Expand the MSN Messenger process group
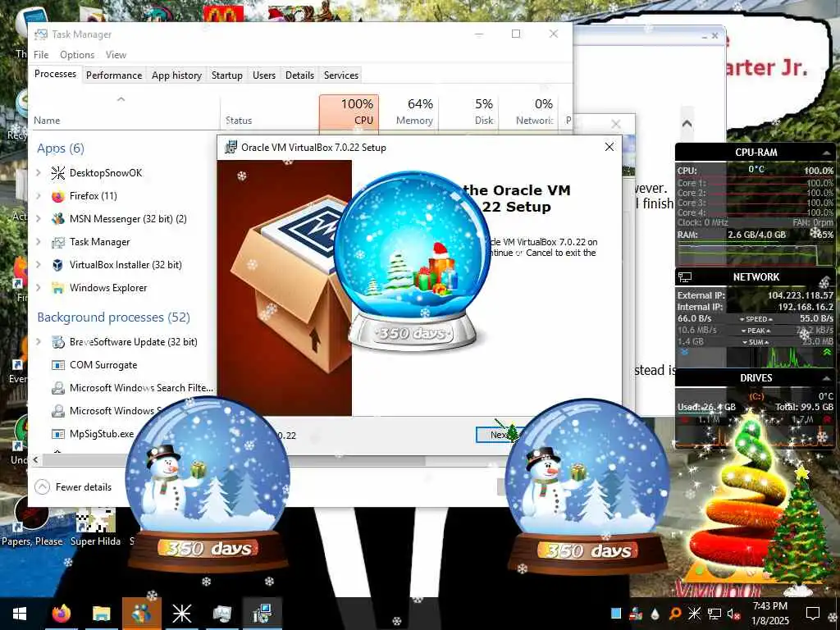Screen dimensions: 840x630 pyautogui.click(x=39, y=219)
